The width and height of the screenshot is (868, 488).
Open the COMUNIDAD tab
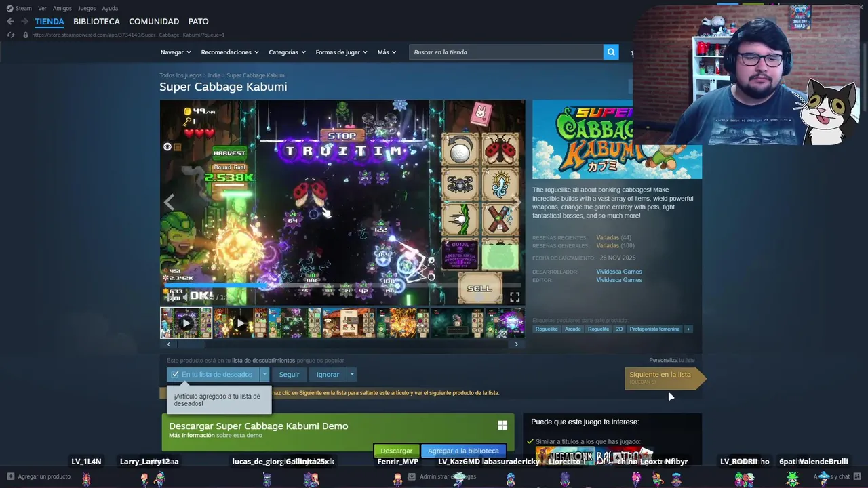coord(154,22)
